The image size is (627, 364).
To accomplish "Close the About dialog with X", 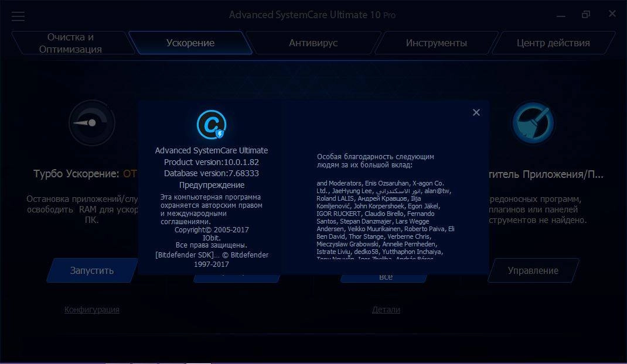I will [x=476, y=113].
